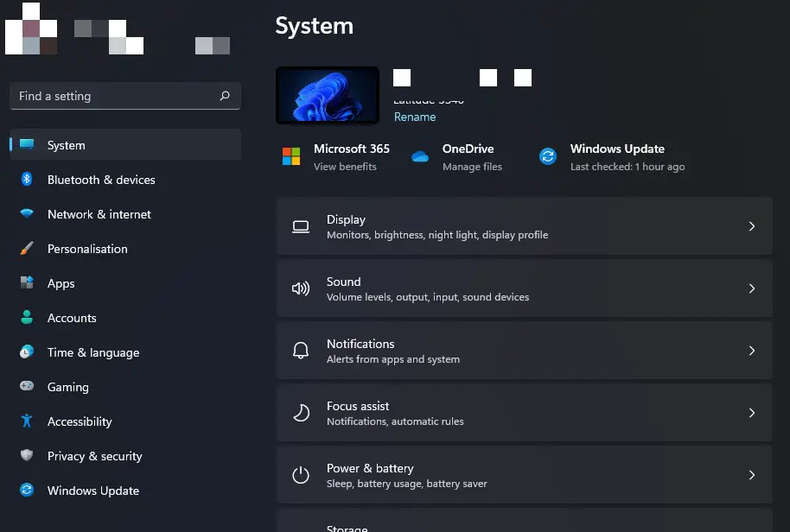Click the Accessibility figure icon

click(x=27, y=421)
